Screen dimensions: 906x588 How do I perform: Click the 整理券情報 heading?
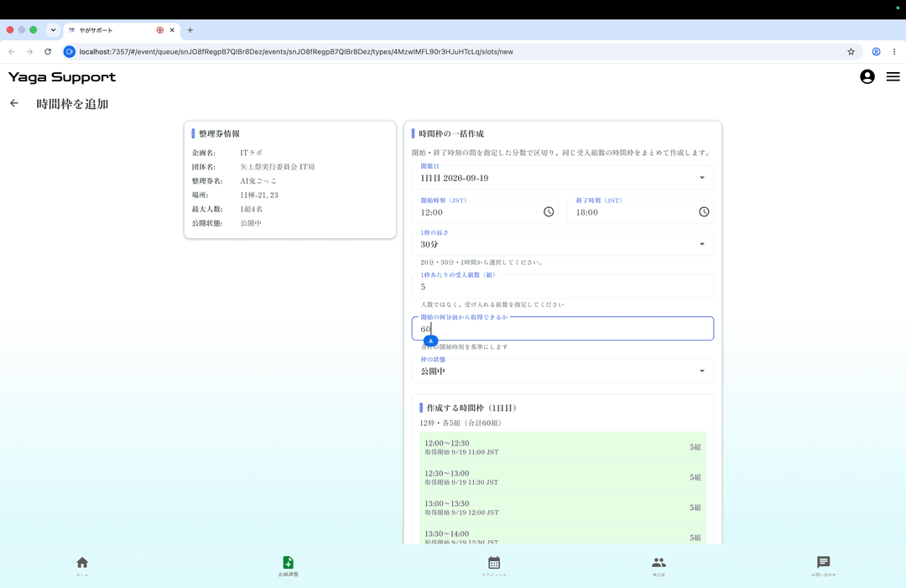pos(219,133)
